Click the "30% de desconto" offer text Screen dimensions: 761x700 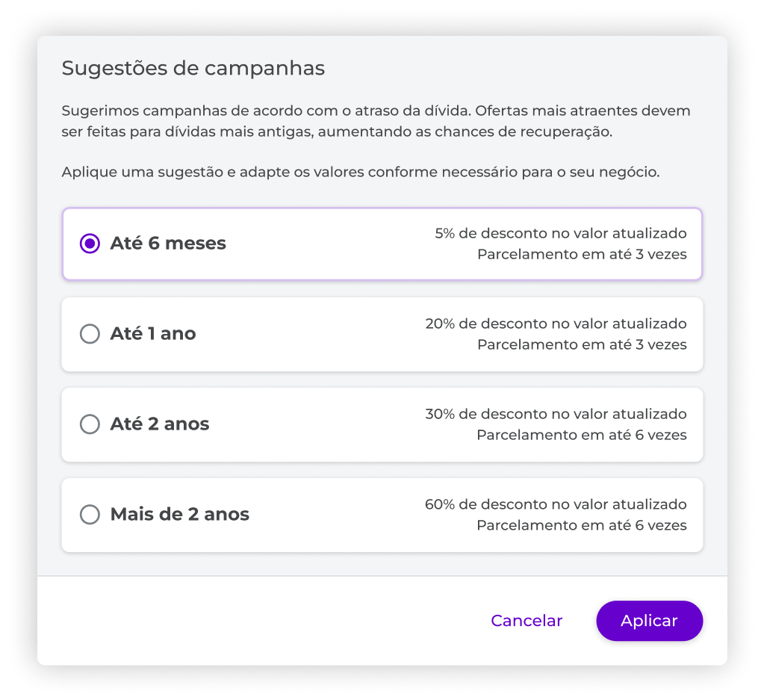[556, 415]
